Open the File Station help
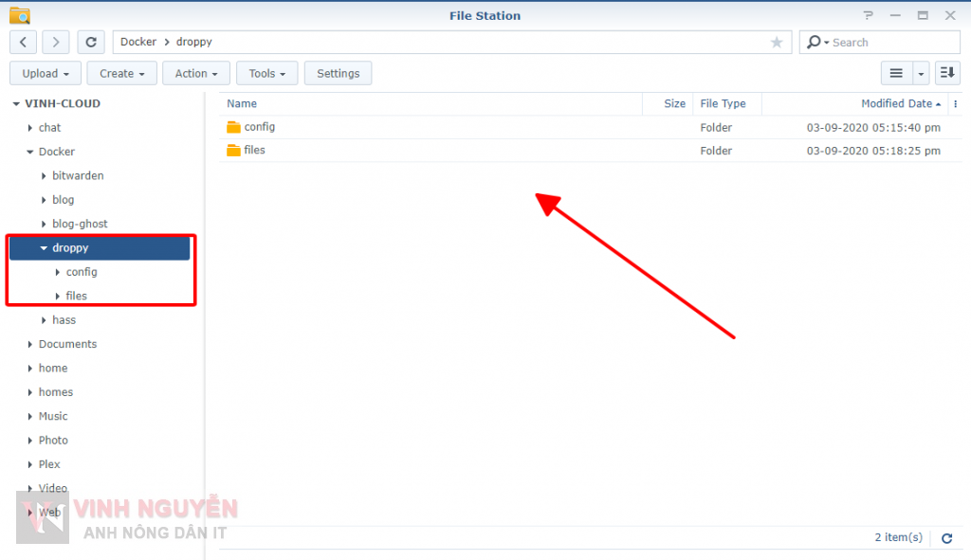 tap(869, 15)
